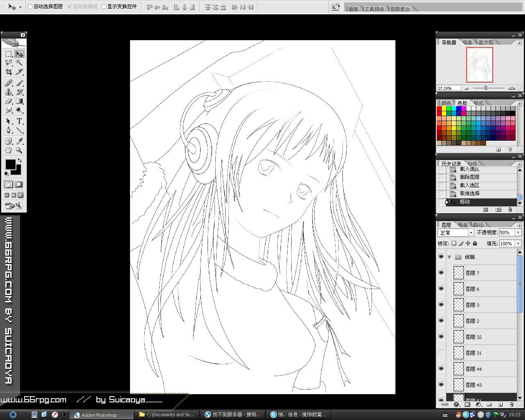Click the swap foreground and background colors icon
This screenshot has width=525, height=420.
coord(19,160)
